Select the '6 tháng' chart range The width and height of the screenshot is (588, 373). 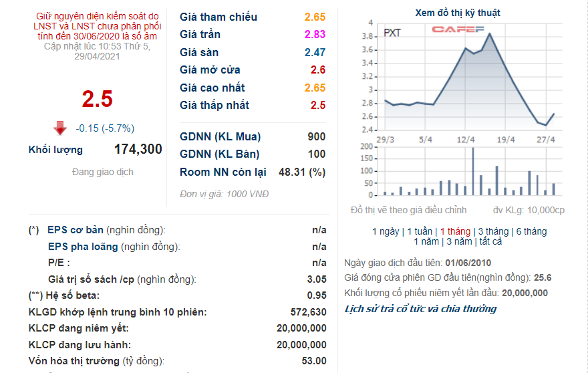click(531, 231)
